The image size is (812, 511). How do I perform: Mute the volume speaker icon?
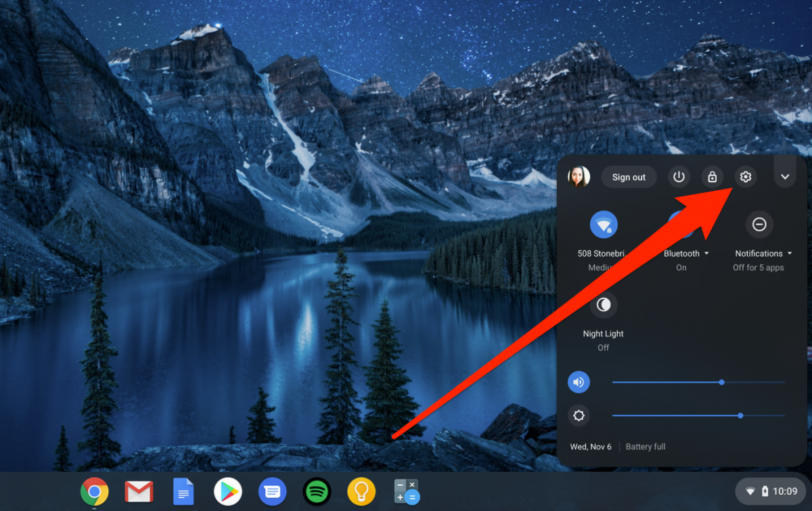point(579,382)
